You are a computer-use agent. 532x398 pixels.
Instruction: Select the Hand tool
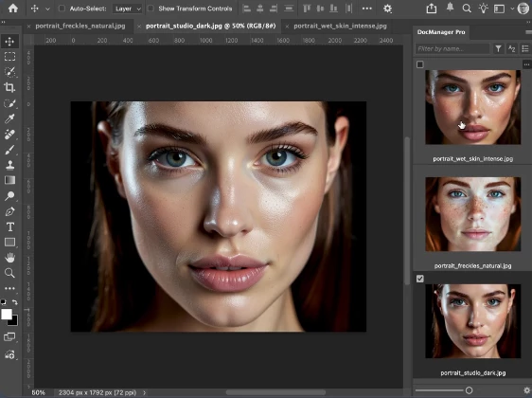[9, 258]
